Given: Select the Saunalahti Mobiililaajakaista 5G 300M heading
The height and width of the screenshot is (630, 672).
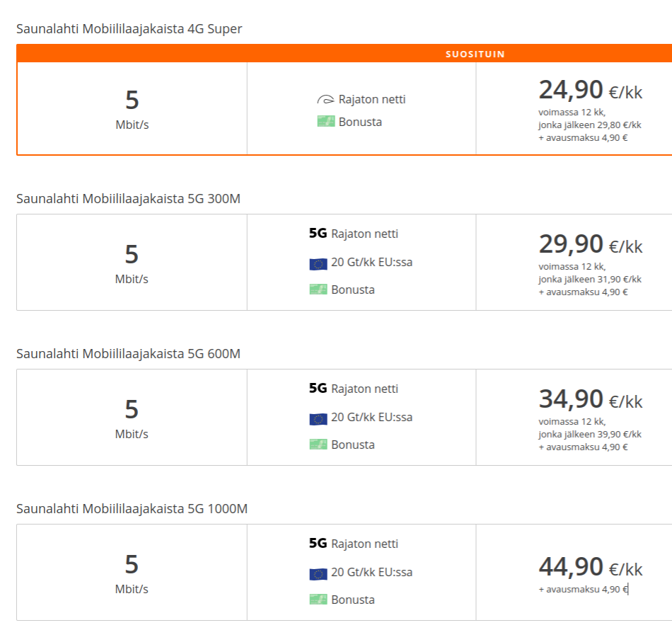Looking at the screenshot, I should click(128, 199).
